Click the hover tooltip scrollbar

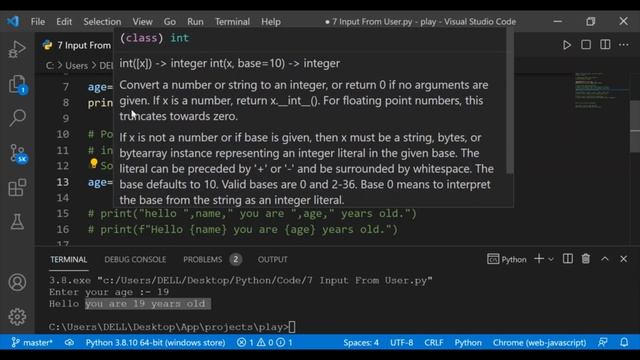pyautogui.click(x=510, y=102)
